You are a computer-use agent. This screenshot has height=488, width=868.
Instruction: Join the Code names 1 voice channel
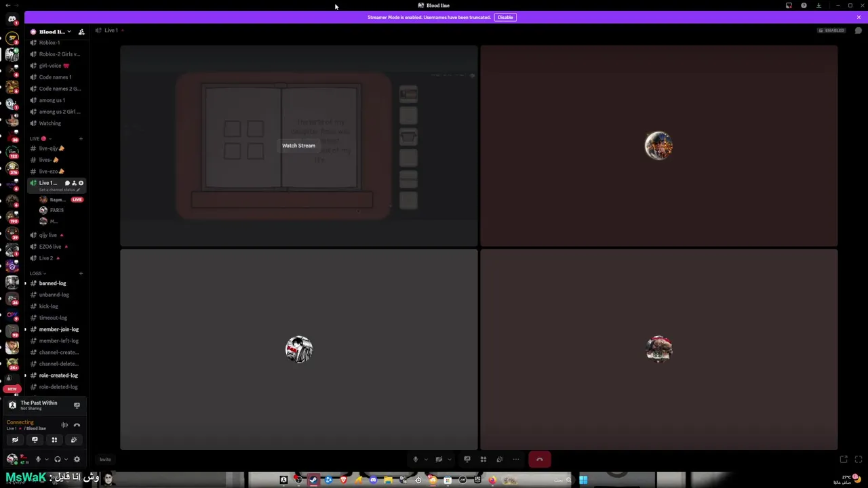[56, 77]
